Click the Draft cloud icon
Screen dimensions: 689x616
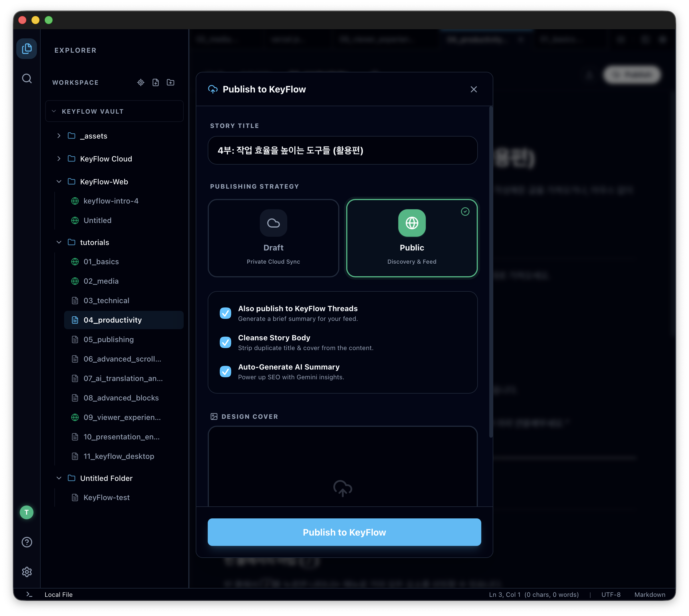(273, 223)
